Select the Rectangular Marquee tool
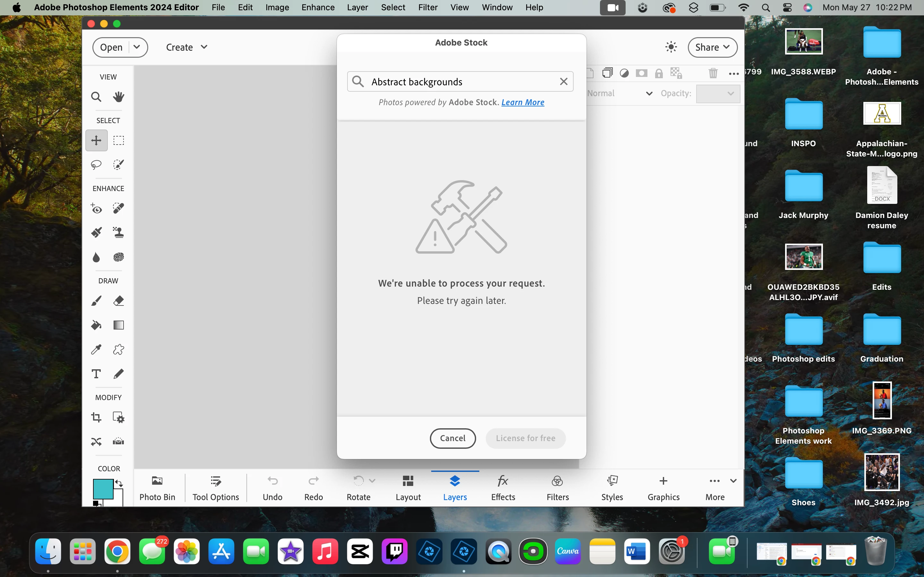924x577 pixels. point(118,140)
